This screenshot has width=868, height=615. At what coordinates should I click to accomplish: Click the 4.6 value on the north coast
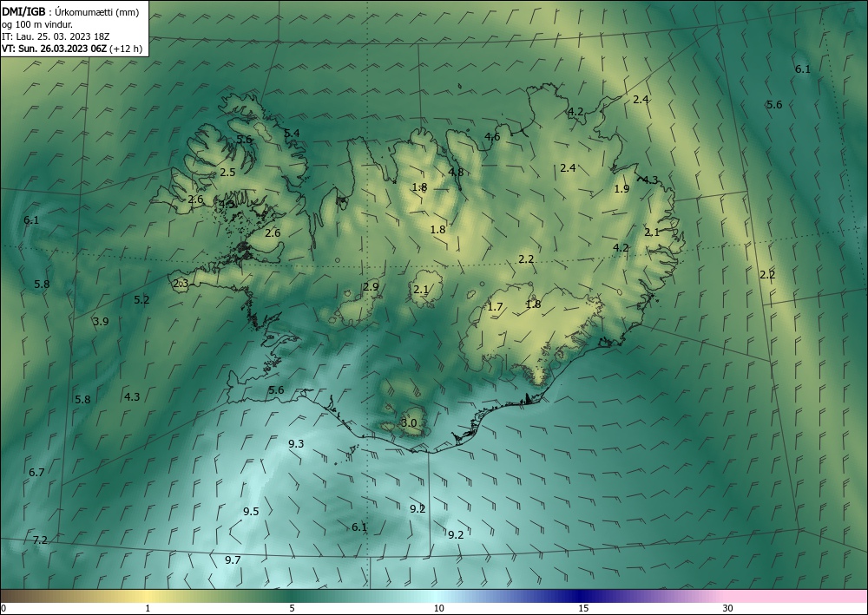[492, 137]
